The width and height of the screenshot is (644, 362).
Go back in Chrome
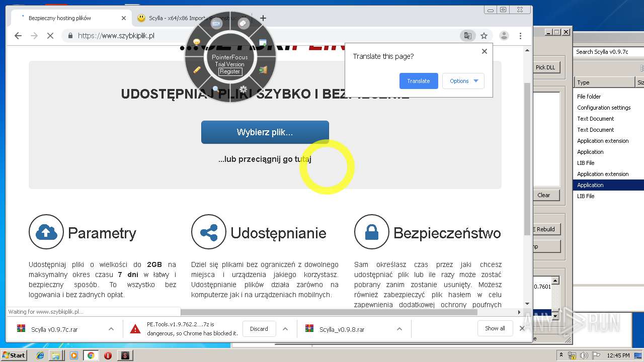click(x=18, y=36)
